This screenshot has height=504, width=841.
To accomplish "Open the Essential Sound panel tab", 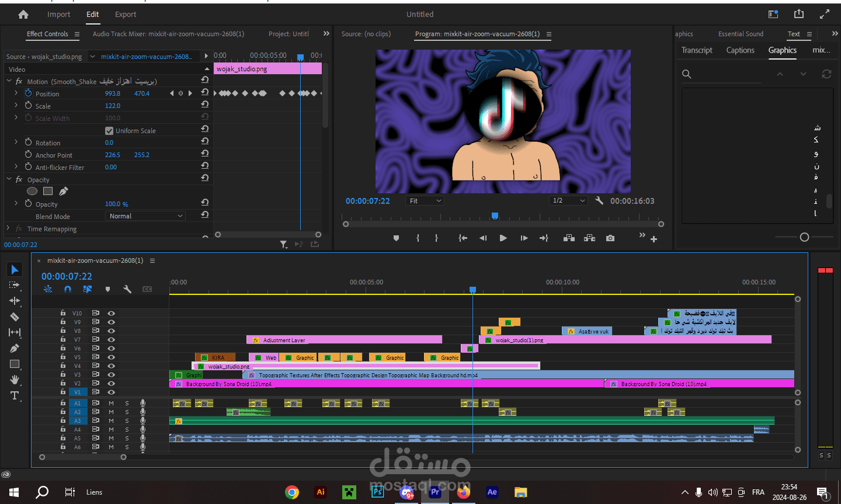I will coord(741,34).
